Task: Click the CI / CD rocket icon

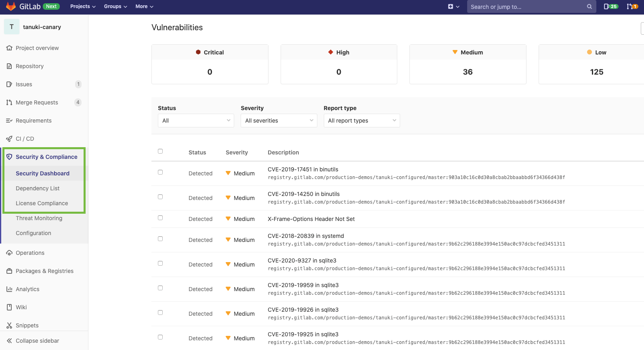Action: click(x=9, y=139)
